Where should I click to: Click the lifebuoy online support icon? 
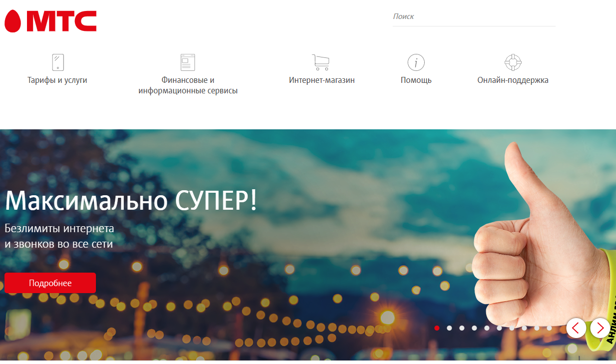513,62
